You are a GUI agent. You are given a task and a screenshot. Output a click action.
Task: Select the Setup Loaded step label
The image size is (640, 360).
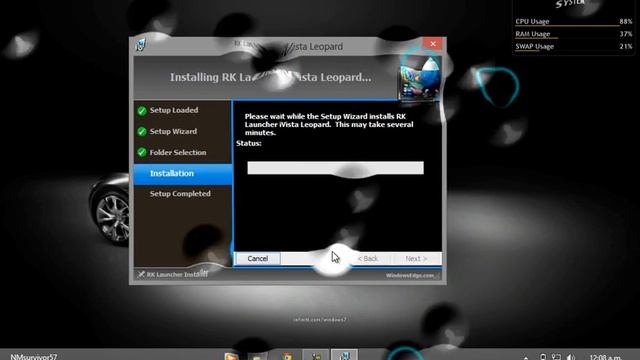pyautogui.click(x=174, y=110)
